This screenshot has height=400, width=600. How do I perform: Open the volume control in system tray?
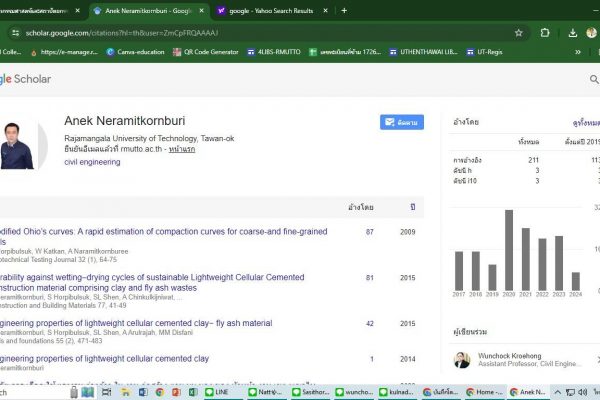582,392
